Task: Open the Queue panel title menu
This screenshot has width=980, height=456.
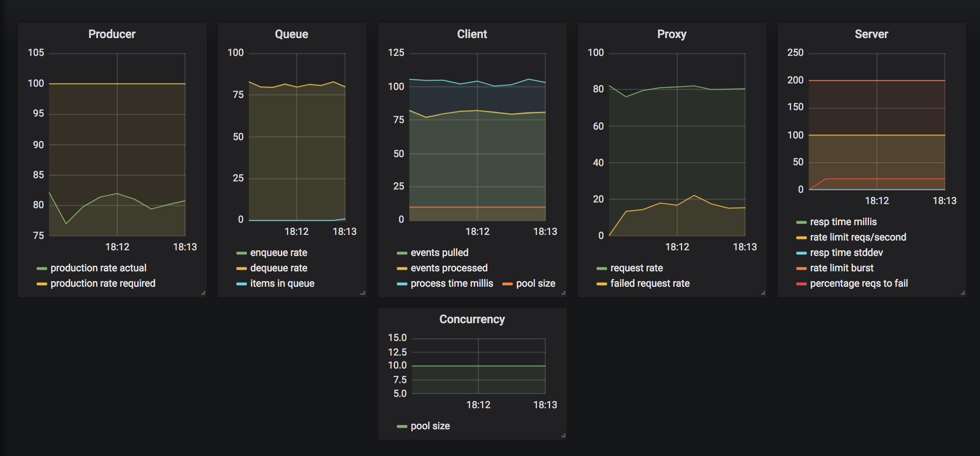Action: tap(291, 34)
